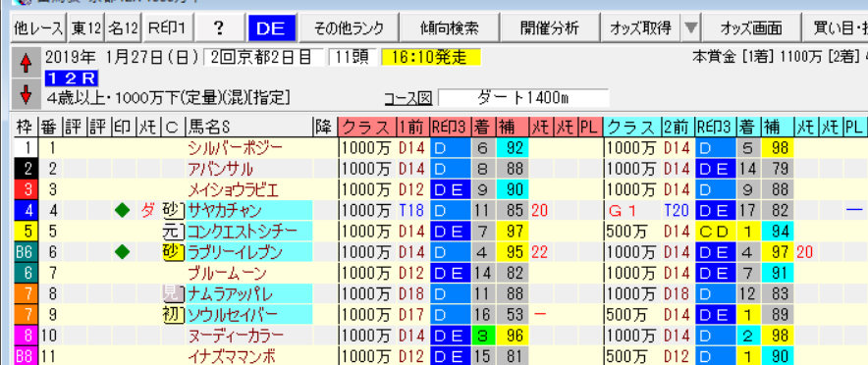Viewport: 868px width, 365px height.
Task: Click red frame 3 color cell
Action: click(x=25, y=189)
